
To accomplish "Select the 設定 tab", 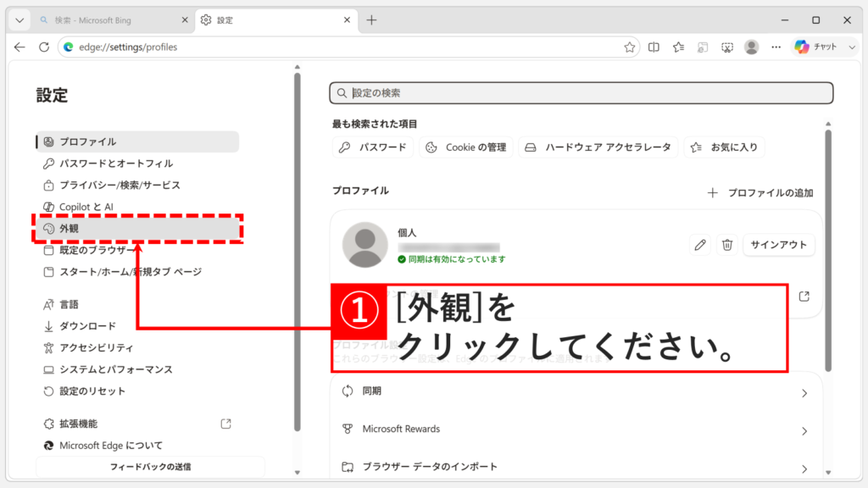I will click(x=275, y=20).
